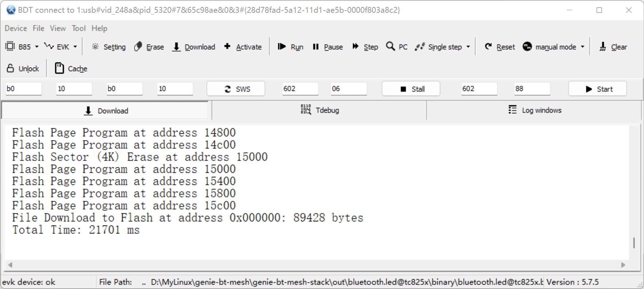Viewport: 644px width, 289px height.
Task: Click the Erase toolbar label
Action: click(x=155, y=47)
